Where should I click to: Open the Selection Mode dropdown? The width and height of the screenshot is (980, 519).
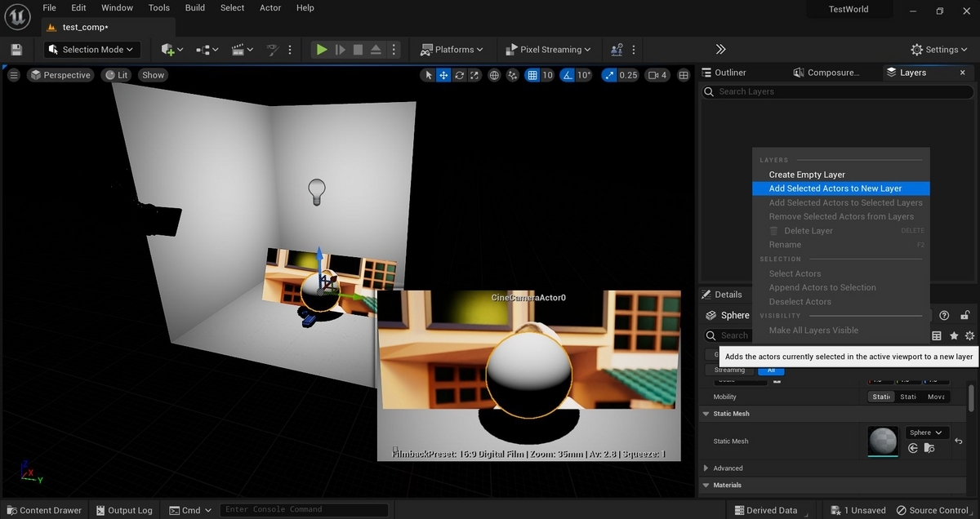click(x=92, y=50)
